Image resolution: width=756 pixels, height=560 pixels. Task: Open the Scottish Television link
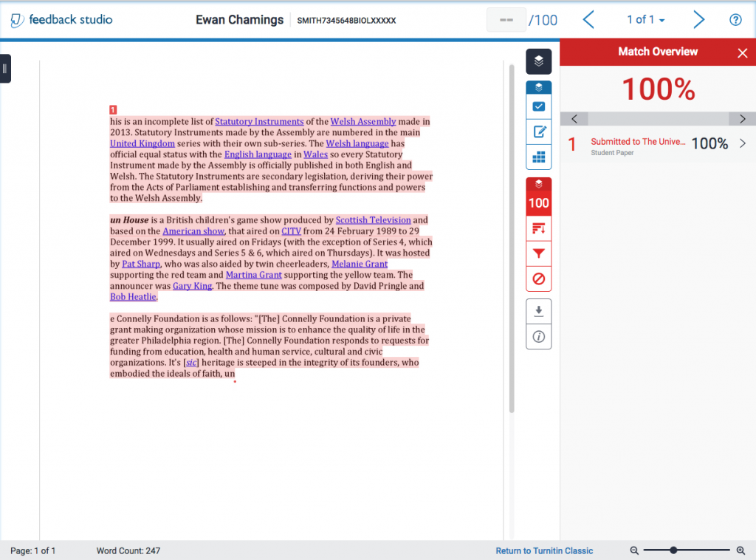(373, 220)
